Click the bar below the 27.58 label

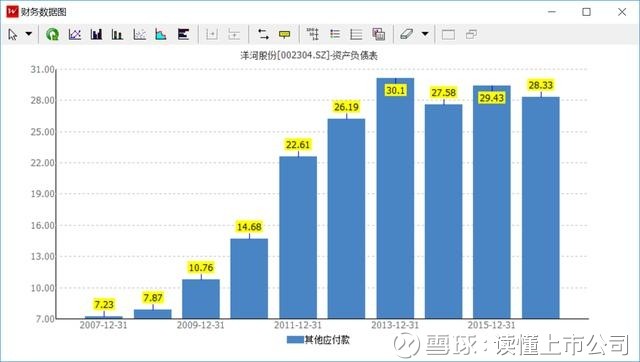coord(444,211)
